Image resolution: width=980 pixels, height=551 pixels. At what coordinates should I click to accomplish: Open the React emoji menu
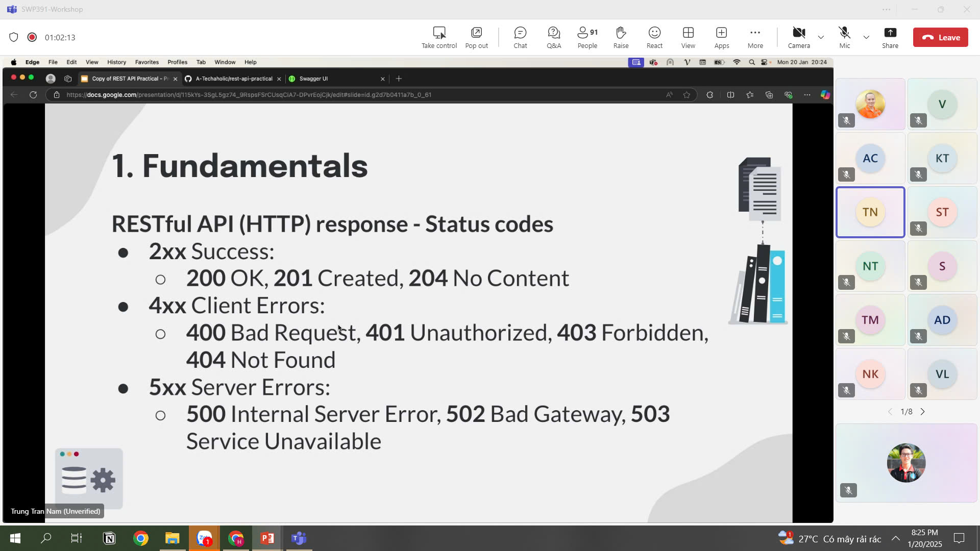coord(654,37)
